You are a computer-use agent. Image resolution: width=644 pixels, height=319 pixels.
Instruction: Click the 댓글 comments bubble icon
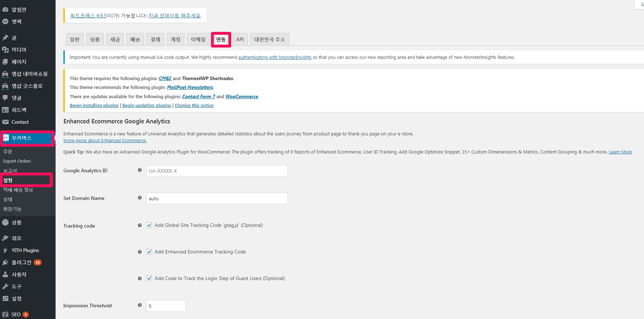[5, 98]
